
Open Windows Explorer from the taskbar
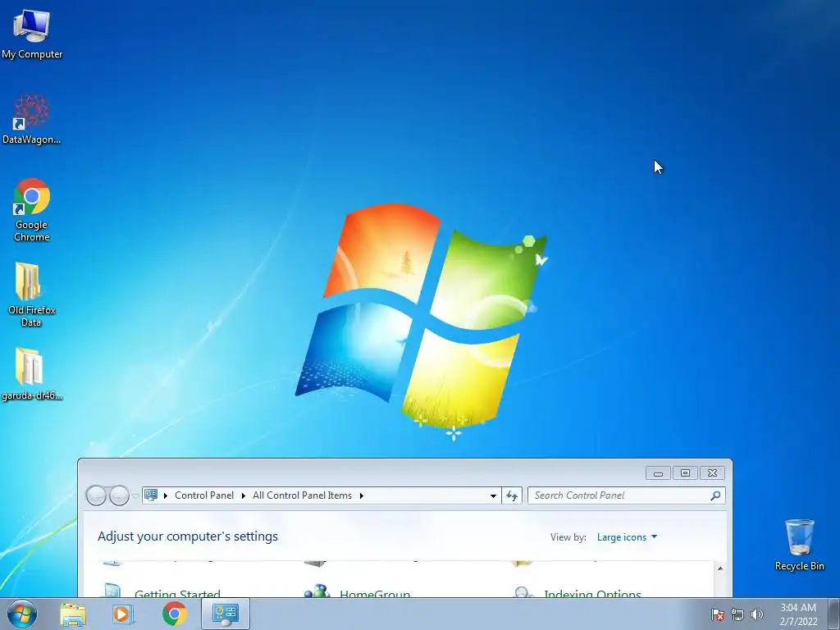pos(73,614)
